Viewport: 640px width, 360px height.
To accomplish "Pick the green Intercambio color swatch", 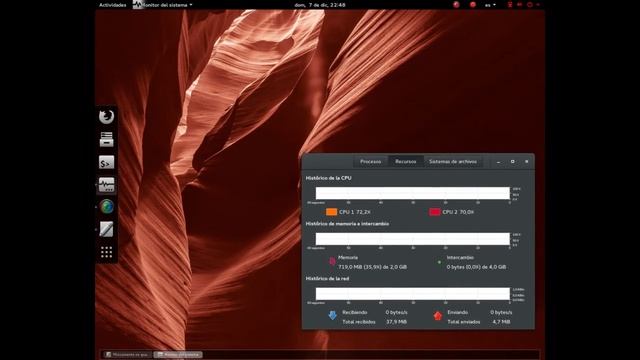I will pos(439,262).
